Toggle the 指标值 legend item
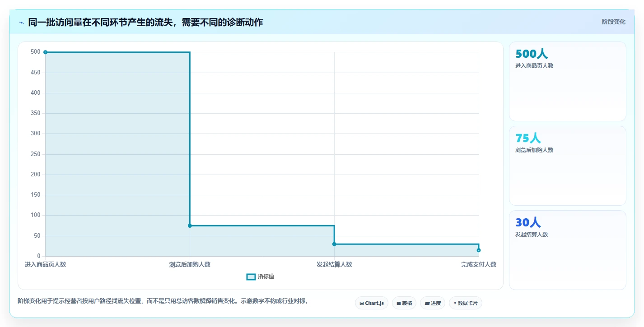Viewport: 644px width, 327px height. point(260,276)
